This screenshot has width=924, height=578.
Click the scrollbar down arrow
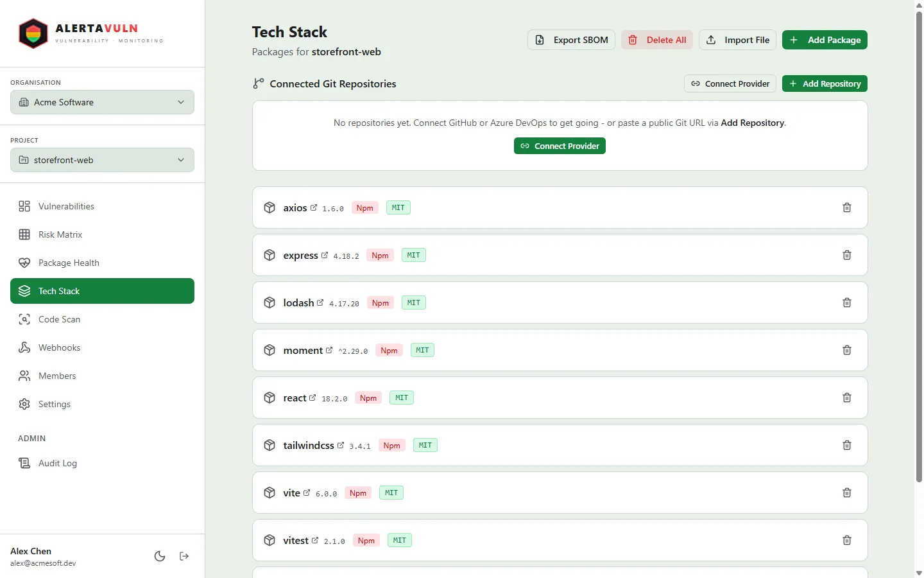(x=919, y=573)
